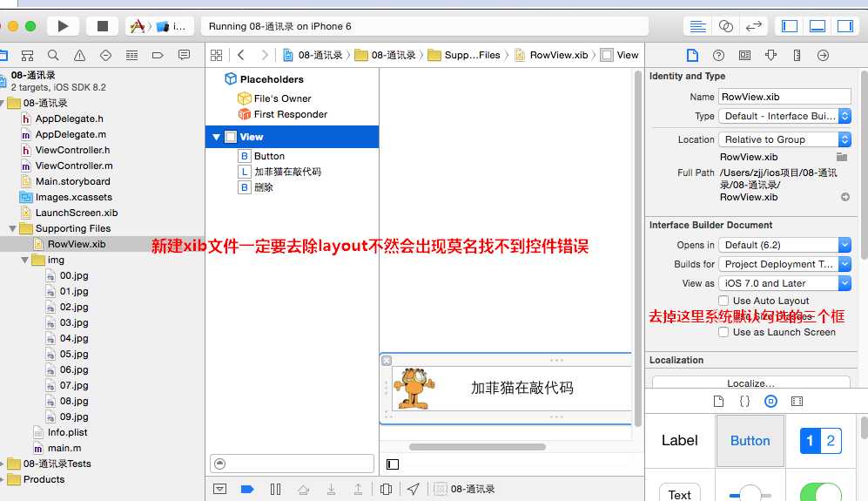Viewport: 868px width, 501px height.
Task: Select the Button object in library
Action: 750,441
